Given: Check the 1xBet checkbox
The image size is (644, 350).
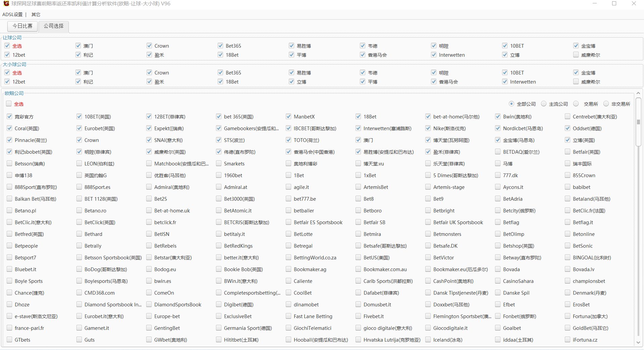Looking at the screenshot, I should coord(358,175).
